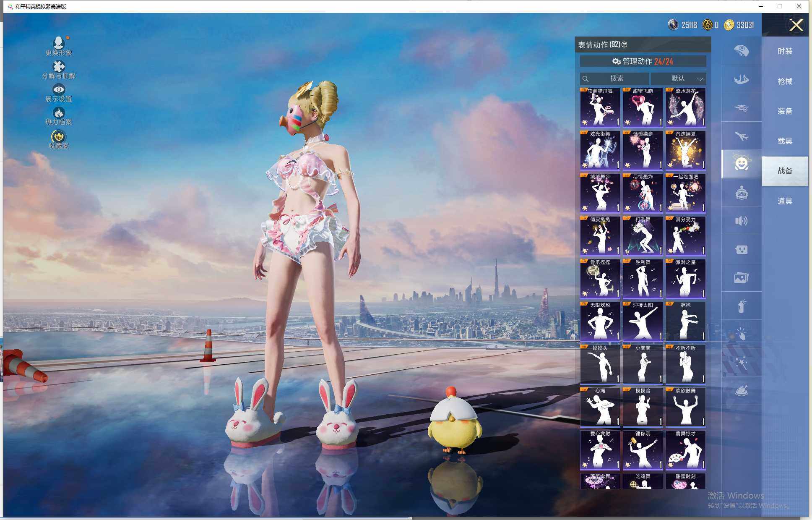Open the voice pack speaker icon
Viewport: 812px width, 520px height.
coord(741,221)
